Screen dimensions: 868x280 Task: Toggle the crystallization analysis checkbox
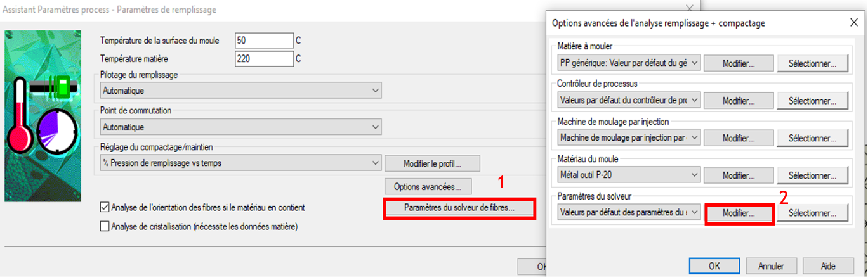pos(105,226)
